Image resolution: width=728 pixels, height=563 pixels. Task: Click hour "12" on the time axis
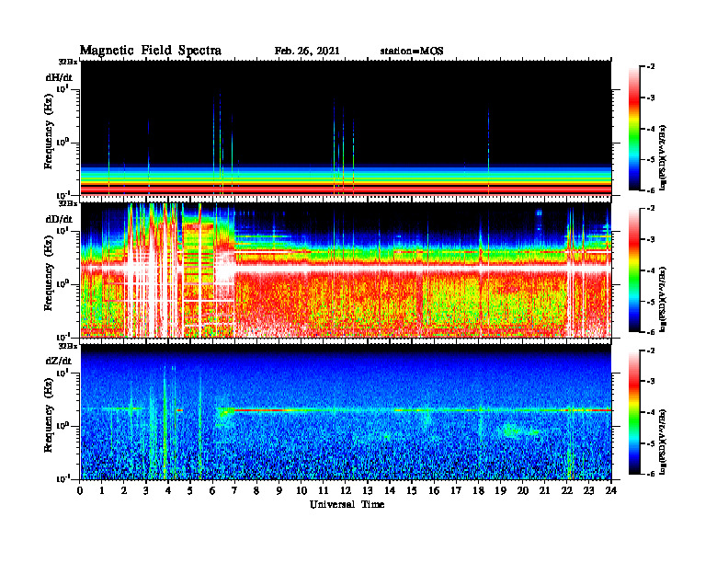click(x=346, y=491)
